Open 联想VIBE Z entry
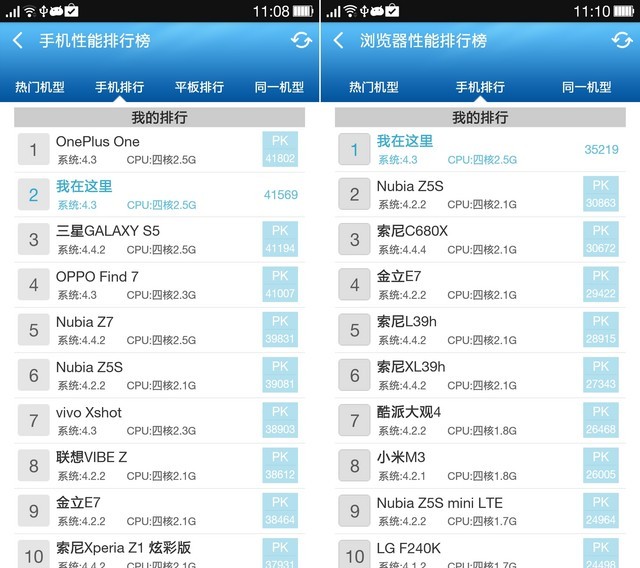640x568 pixels. point(159,466)
